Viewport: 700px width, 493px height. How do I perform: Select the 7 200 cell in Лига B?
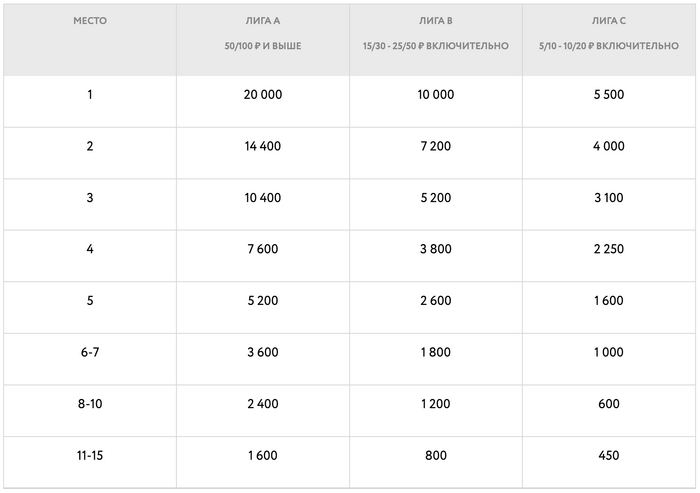tap(435, 146)
